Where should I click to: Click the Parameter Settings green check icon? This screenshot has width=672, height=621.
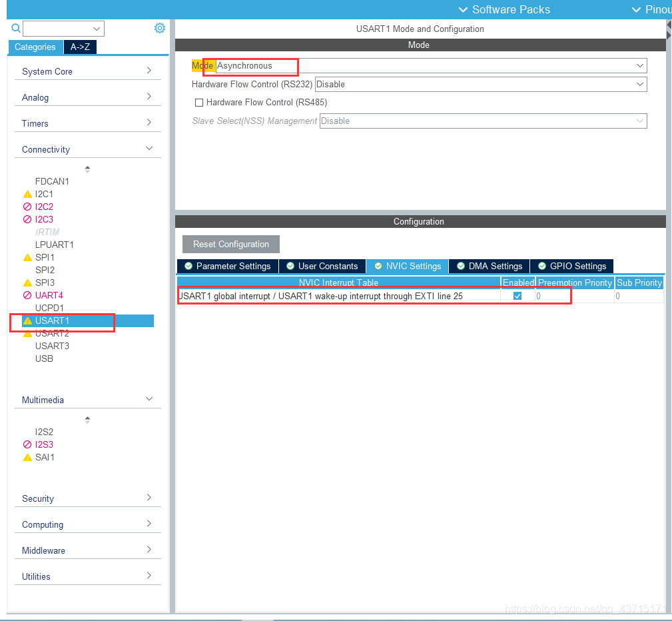click(188, 266)
